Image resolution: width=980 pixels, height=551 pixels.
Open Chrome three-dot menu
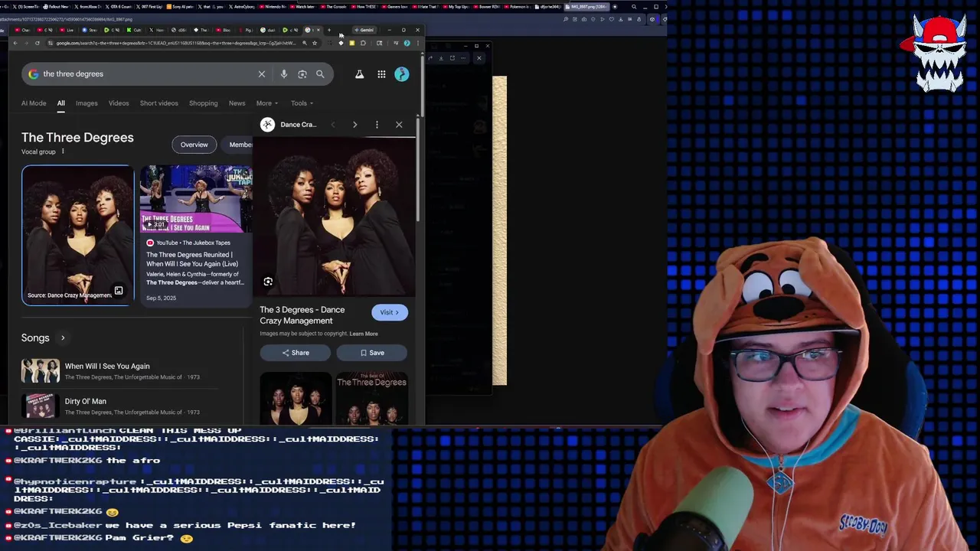[417, 43]
